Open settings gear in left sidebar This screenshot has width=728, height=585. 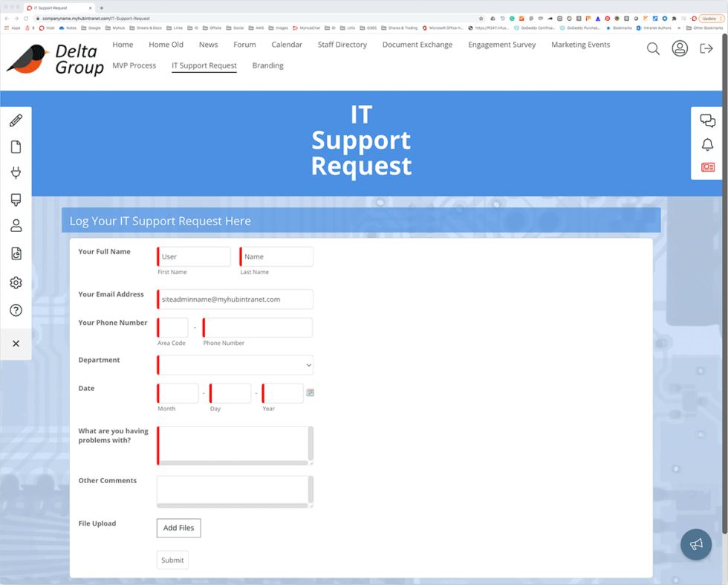[16, 282]
